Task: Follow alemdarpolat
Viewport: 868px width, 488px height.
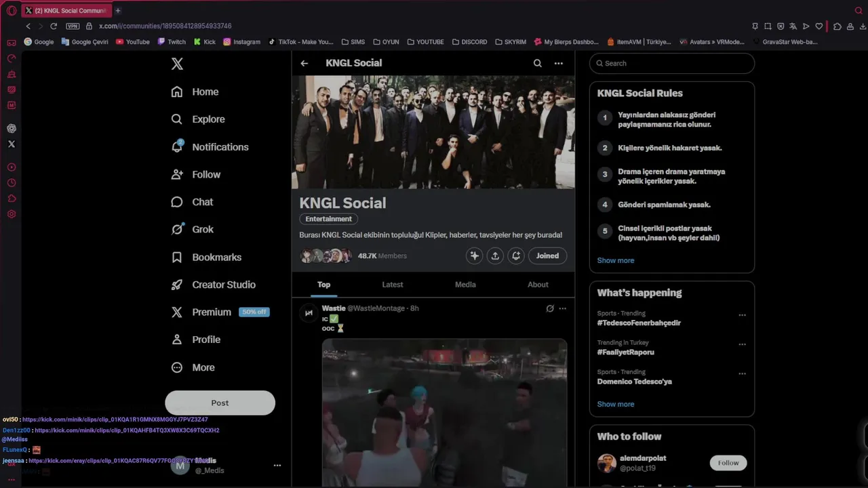Action: [x=728, y=463]
